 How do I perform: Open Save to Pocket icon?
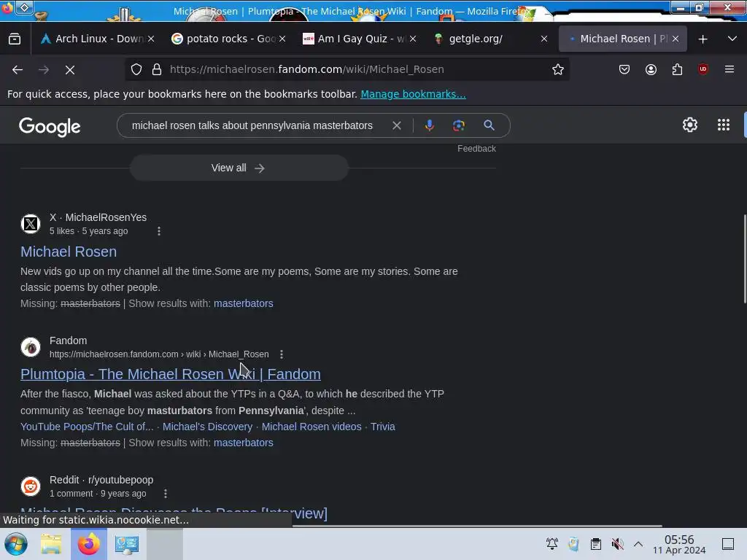(624, 69)
